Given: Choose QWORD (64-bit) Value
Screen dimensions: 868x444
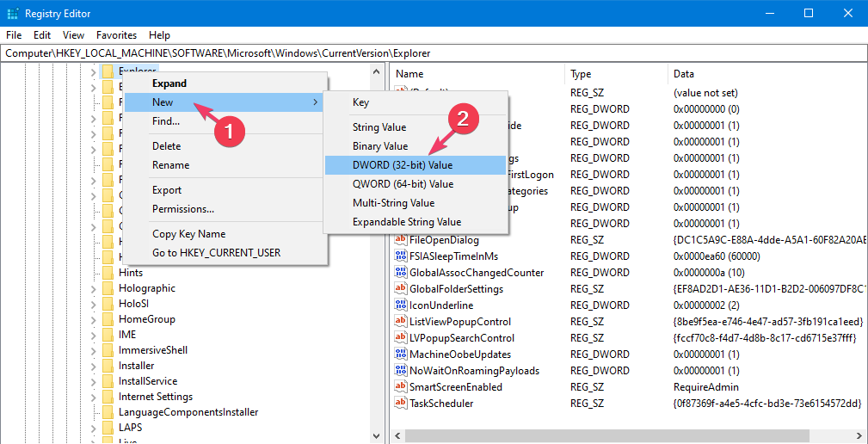Looking at the screenshot, I should tap(416, 184).
